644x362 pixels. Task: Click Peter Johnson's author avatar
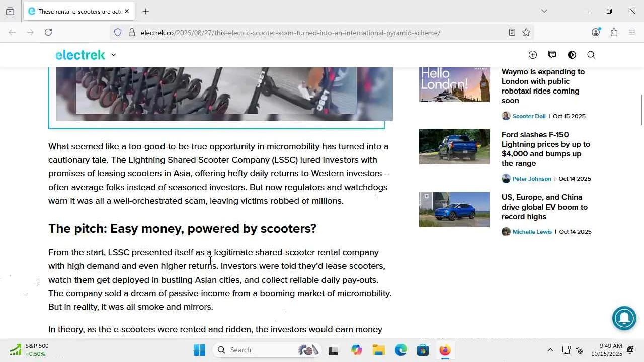[506, 179]
